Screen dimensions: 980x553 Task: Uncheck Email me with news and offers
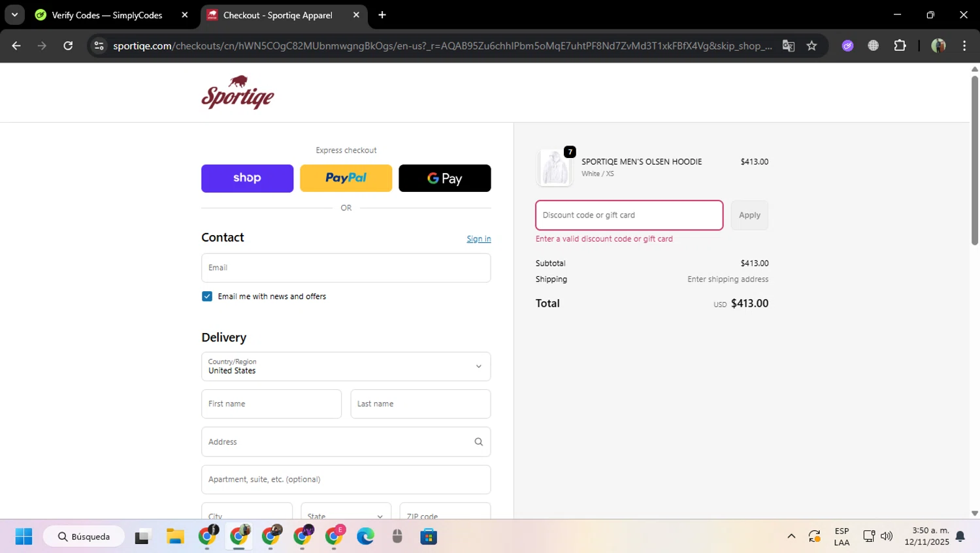[x=207, y=296]
